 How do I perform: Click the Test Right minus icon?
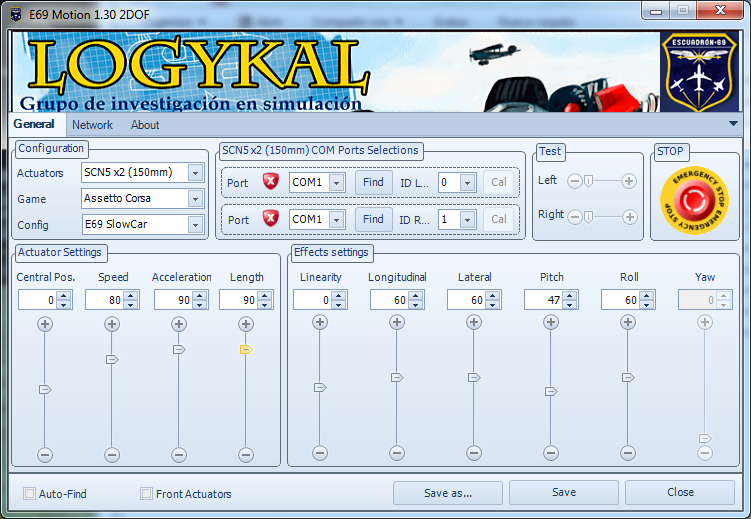click(x=575, y=217)
